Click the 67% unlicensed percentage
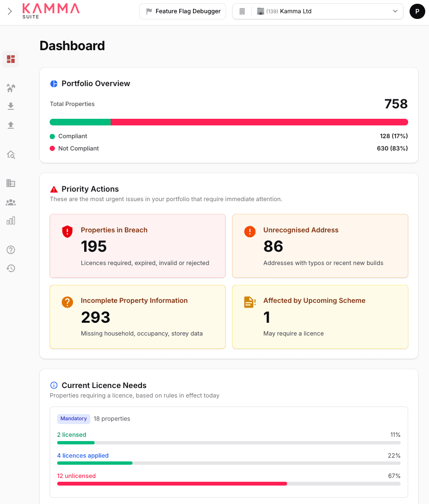The height and width of the screenshot is (504, 429). [394, 476]
